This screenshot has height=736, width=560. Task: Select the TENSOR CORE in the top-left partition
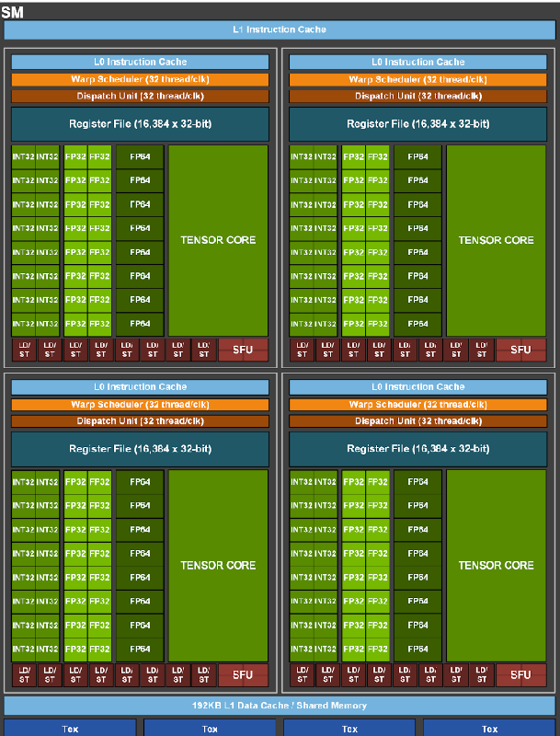pos(218,240)
